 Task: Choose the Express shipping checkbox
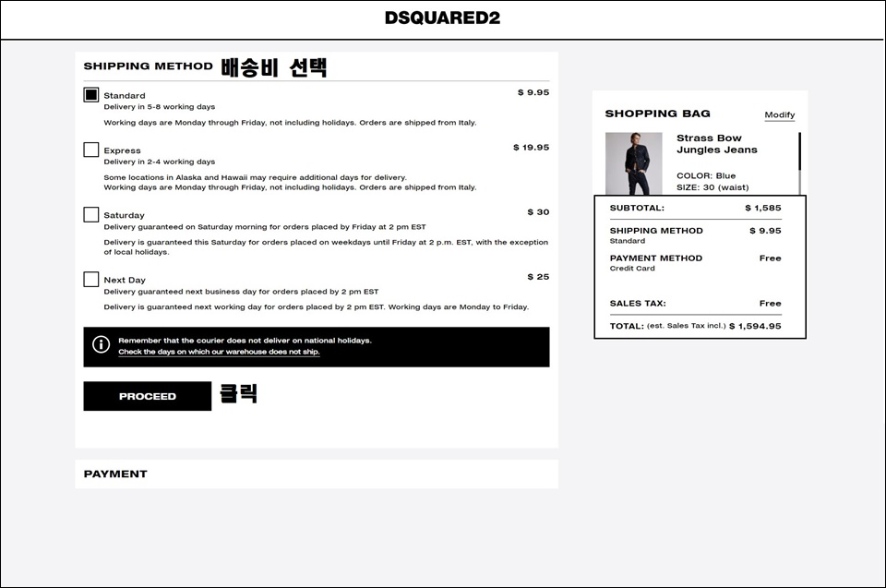[x=91, y=150]
